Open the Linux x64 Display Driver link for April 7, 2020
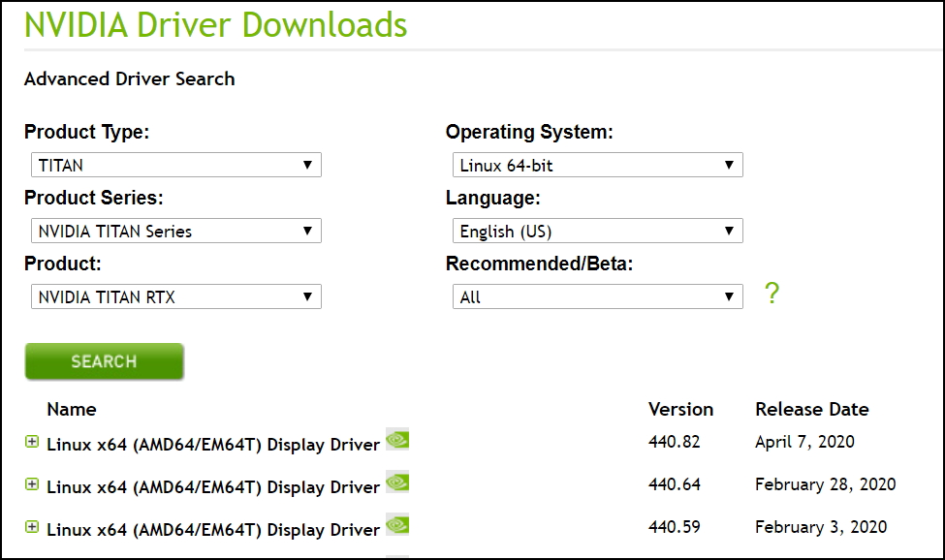This screenshot has width=945, height=560. [213, 445]
